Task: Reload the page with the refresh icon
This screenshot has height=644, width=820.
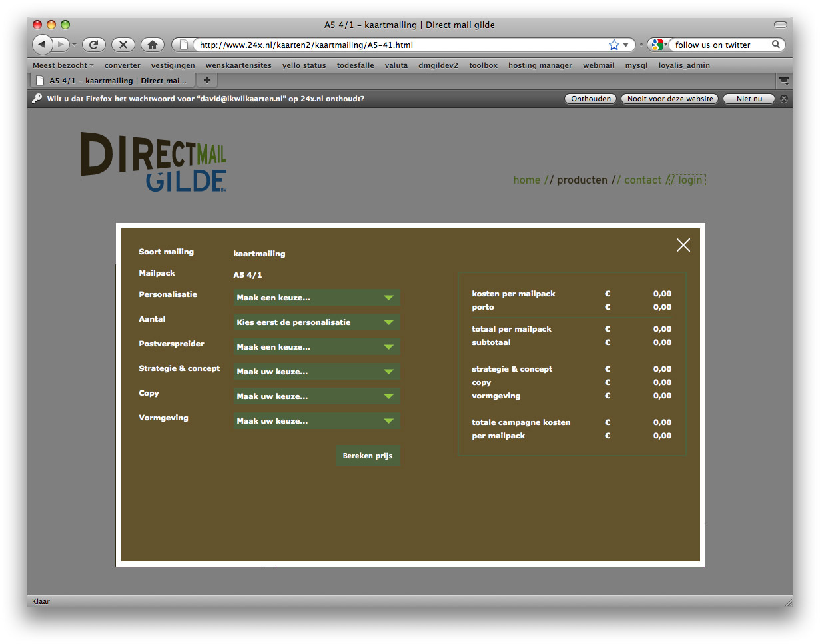Action: [94, 45]
